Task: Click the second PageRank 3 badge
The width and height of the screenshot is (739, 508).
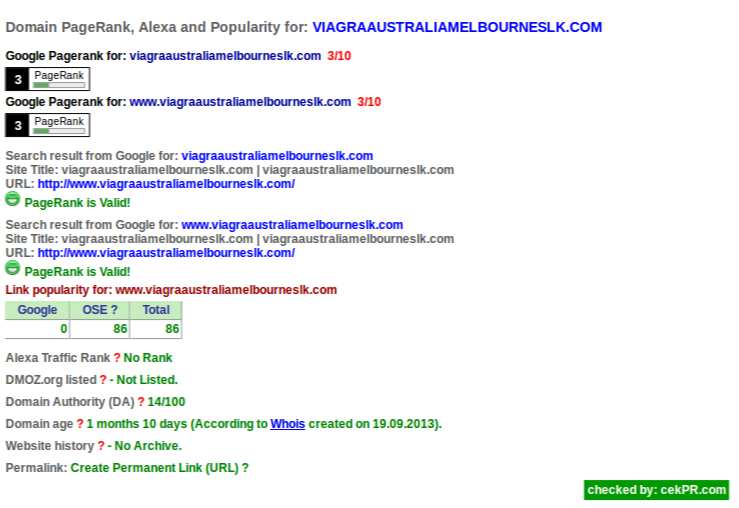Action: (48, 125)
